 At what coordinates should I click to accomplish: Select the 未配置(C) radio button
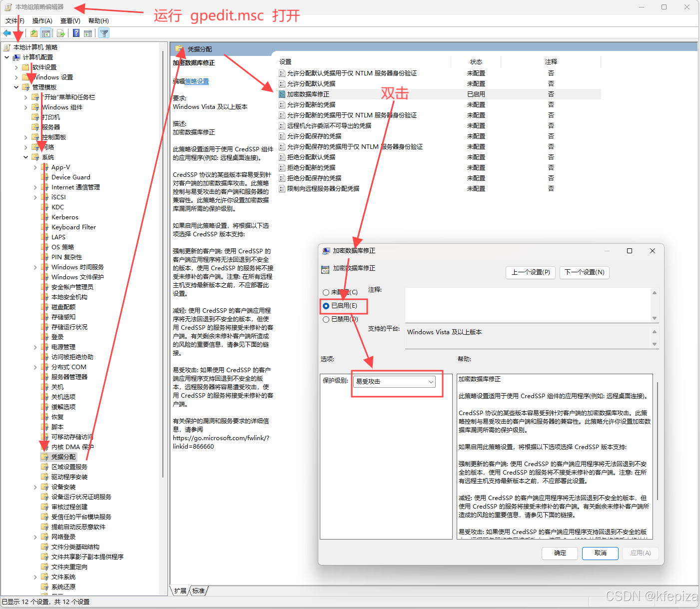click(x=326, y=292)
